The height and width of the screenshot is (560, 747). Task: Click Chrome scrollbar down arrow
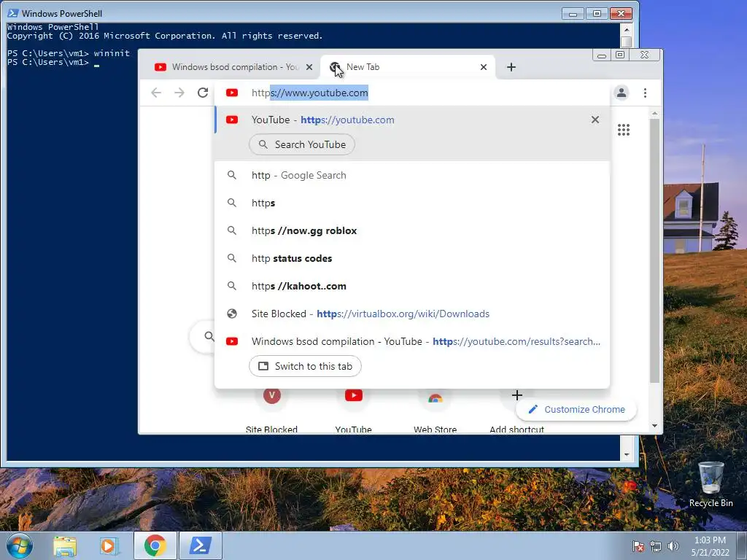[x=654, y=426]
